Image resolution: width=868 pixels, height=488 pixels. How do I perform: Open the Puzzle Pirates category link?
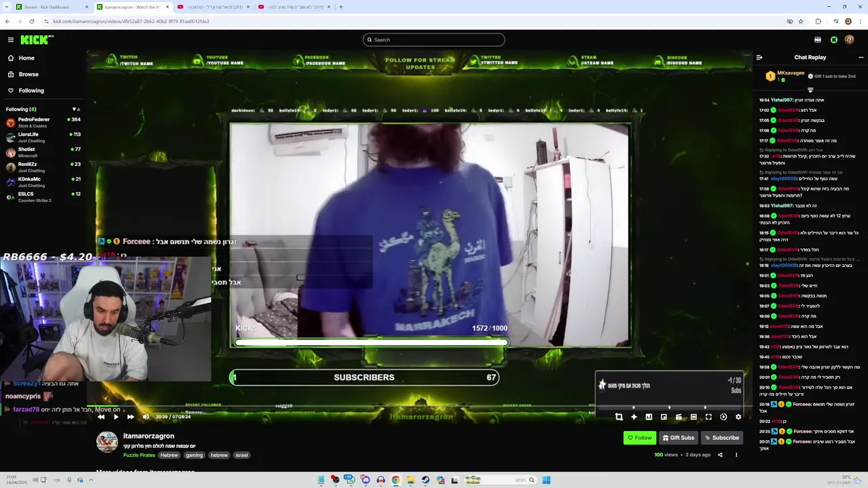click(139, 455)
